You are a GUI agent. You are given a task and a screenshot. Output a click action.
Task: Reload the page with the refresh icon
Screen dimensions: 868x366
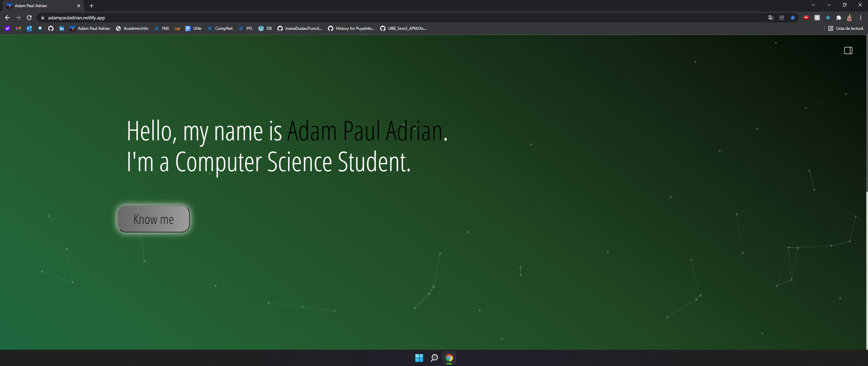[x=29, y=18]
